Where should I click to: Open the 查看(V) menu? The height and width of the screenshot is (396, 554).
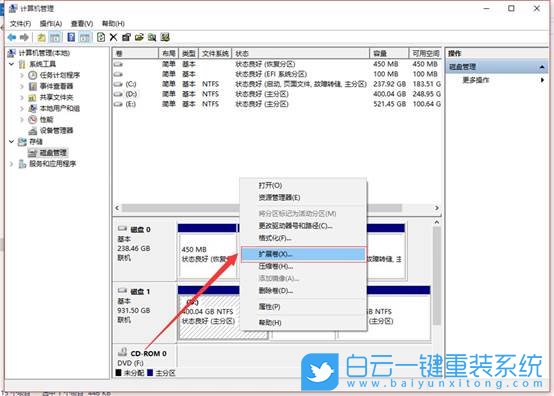pyautogui.click(x=82, y=24)
